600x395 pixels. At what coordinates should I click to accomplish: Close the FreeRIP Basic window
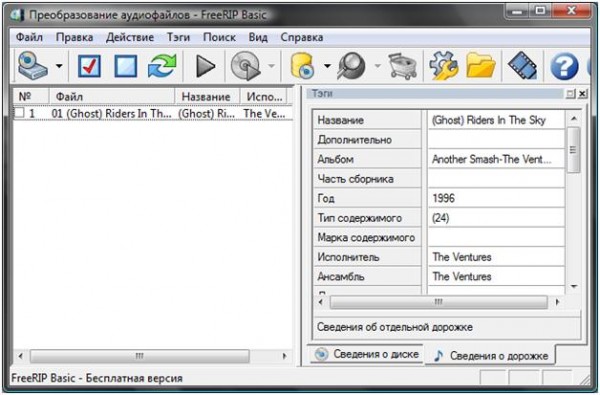point(571,11)
